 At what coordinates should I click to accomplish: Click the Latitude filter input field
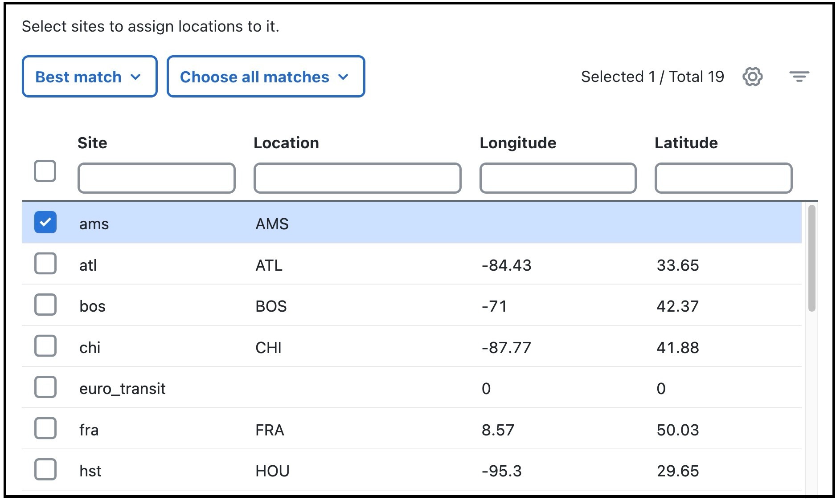click(723, 178)
